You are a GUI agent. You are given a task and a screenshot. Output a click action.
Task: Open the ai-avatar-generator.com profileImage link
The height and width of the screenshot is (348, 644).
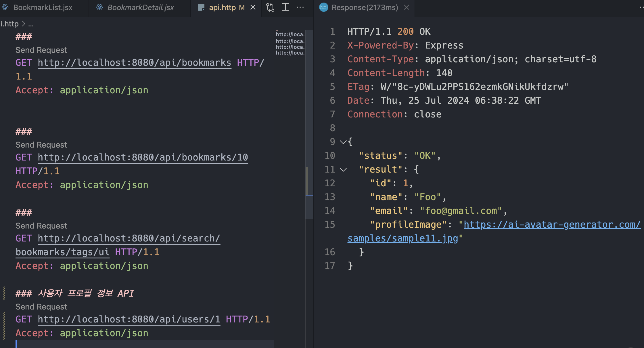point(552,225)
